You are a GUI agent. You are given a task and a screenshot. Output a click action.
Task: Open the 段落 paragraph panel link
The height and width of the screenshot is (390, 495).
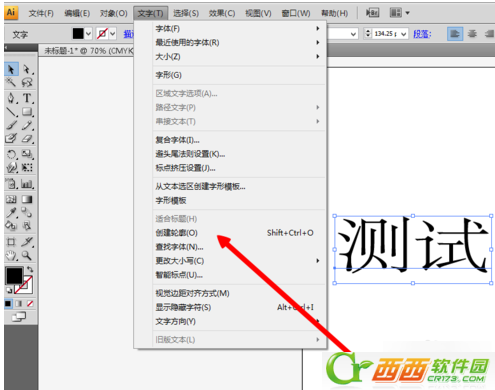tap(422, 34)
